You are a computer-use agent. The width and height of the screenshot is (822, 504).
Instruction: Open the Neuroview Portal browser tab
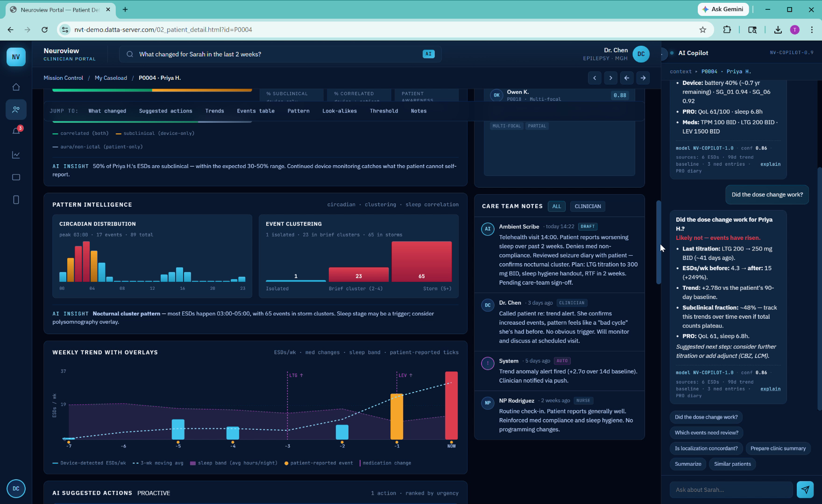pyautogui.click(x=60, y=9)
